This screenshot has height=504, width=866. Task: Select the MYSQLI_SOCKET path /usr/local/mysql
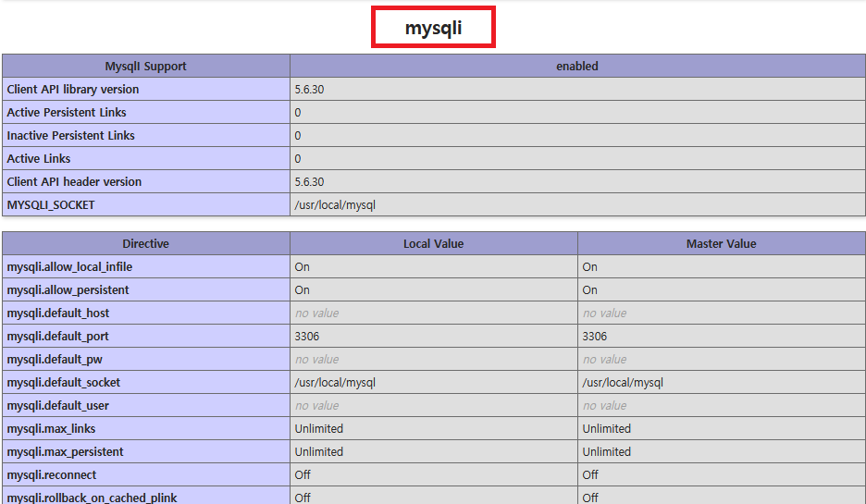tap(335, 205)
